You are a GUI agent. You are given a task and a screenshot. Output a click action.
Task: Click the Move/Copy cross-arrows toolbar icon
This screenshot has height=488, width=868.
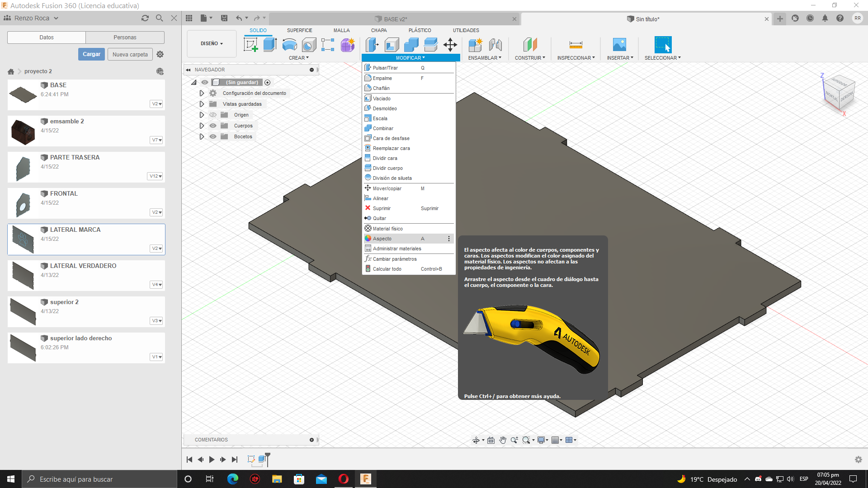pyautogui.click(x=450, y=45)
